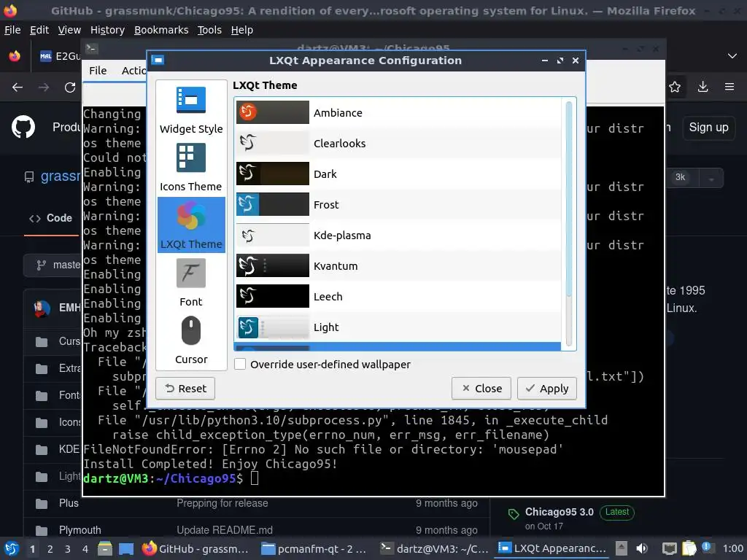Click the notification tray icon
Image resolution: width=747 pixels, height=560 pixels.
(x=706, y=548)
